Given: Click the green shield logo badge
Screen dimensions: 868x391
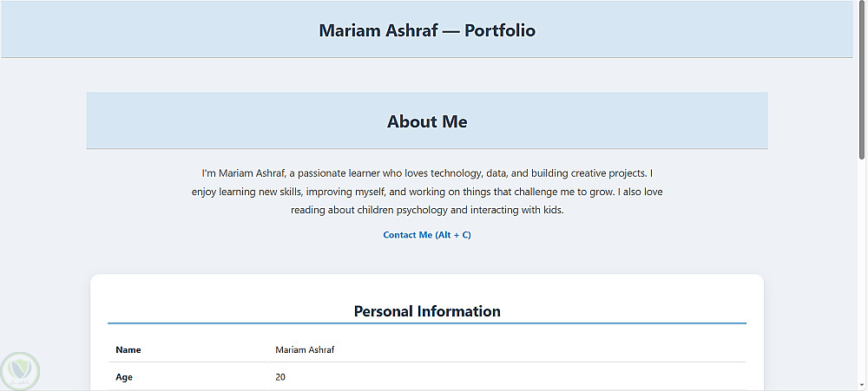Looking at the screenshot, I should (19, 370).
